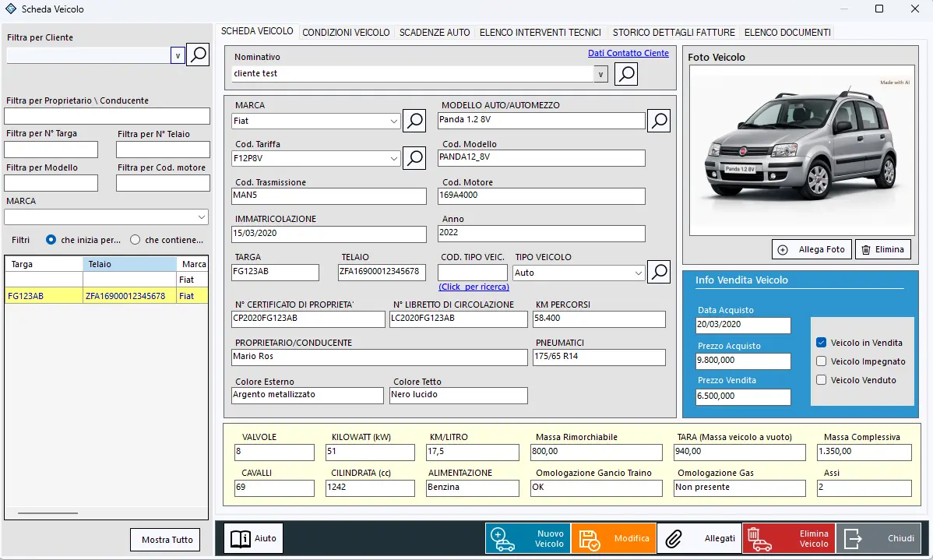
Task: Click the vehicle photo thumbnail
Action: [801, 150]
